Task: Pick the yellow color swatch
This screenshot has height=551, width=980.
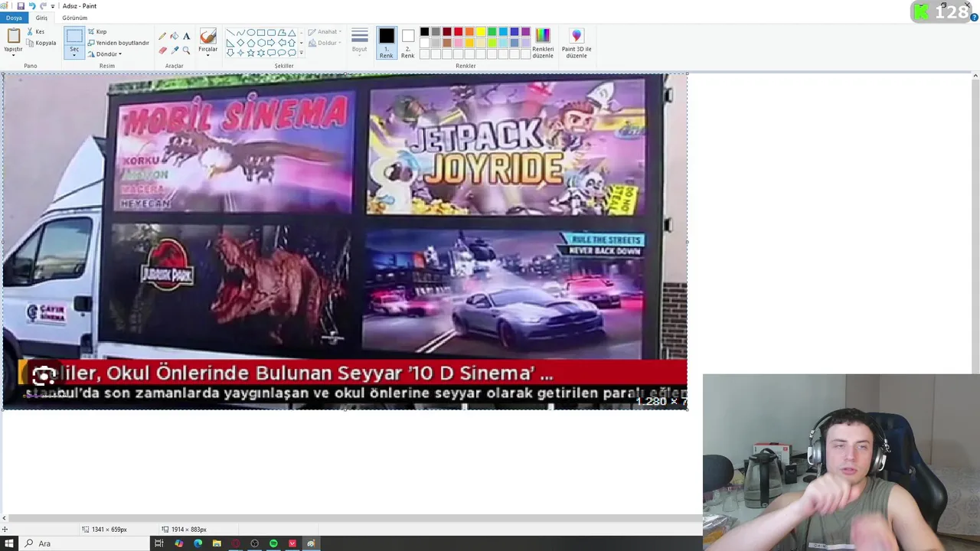Action: tap(481, 31)
